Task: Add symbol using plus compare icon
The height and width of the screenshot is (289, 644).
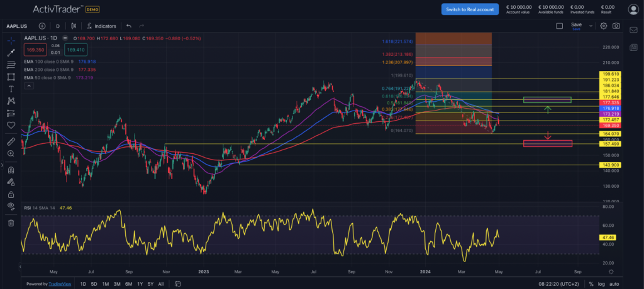Action: click(42, 26)
